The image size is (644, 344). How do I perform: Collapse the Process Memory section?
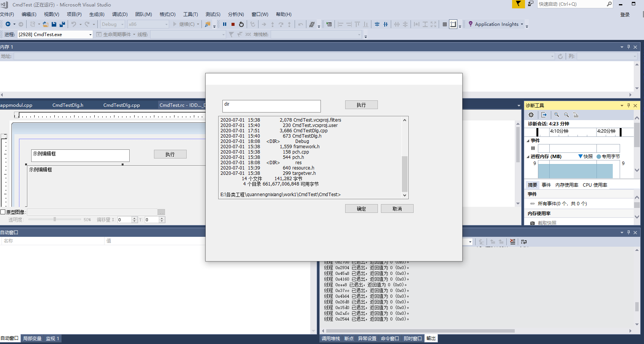coord(528,157)
